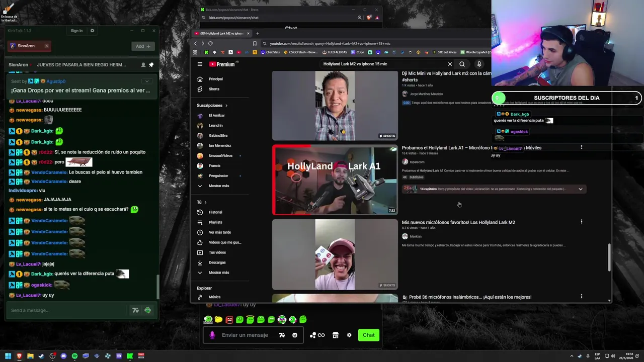Image resolution: width=644 pixels, height=362 pixels.
Task: Open Chat Stats bookmark
Action: click(x=270, y=52)
